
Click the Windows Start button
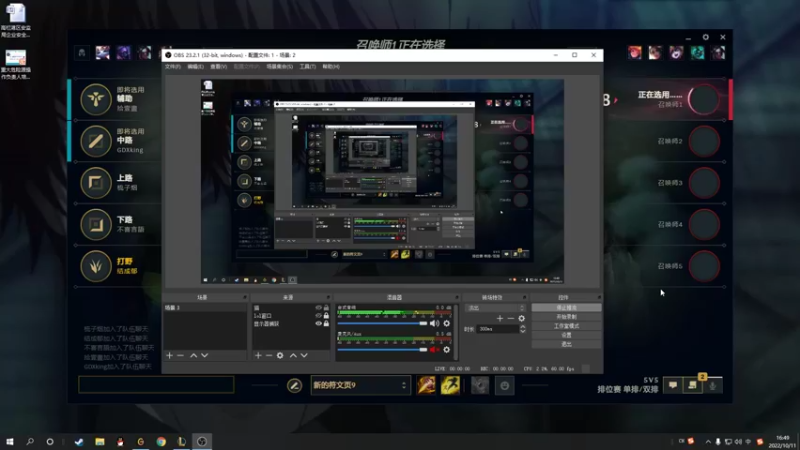tap(10, 442)
